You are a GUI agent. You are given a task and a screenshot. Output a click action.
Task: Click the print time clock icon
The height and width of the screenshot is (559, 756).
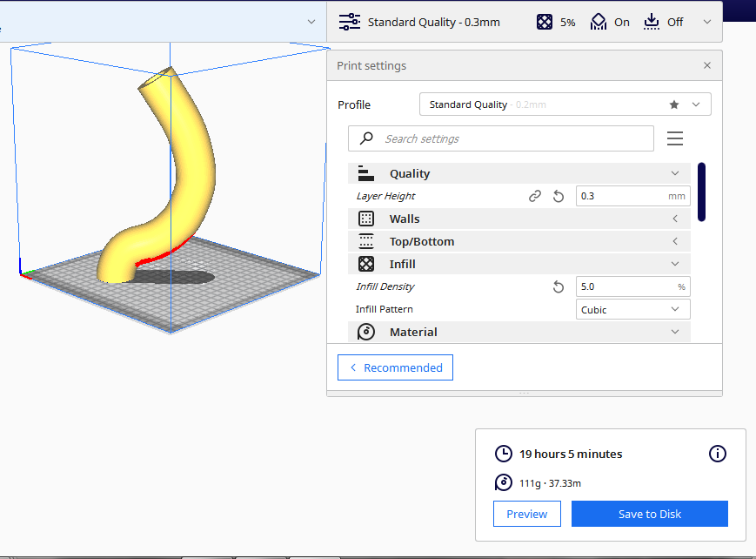pos(504,454)
